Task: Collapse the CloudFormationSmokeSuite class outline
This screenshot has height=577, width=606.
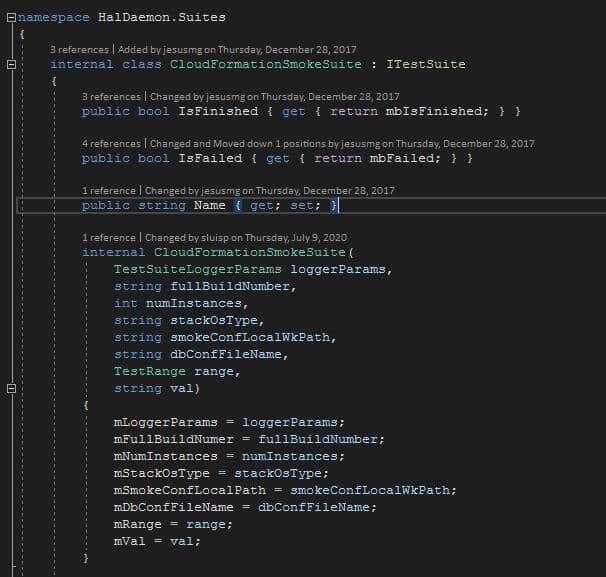Action: [x=11, y=64]
